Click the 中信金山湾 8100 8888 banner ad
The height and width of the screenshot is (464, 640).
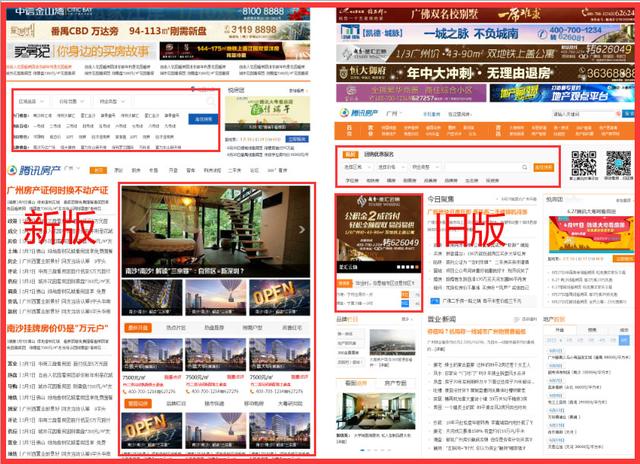[x=158, y=12]
